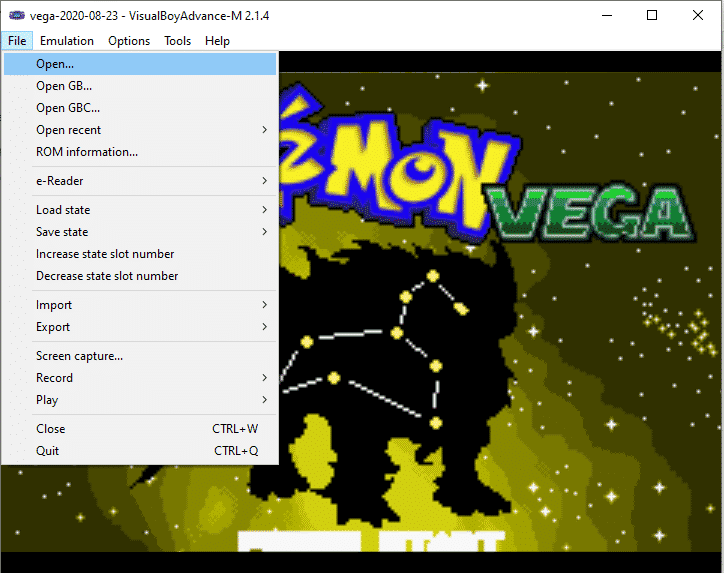
Task: Open the Emulation menu
Action: pyautogui.click(x=66, y=41)
